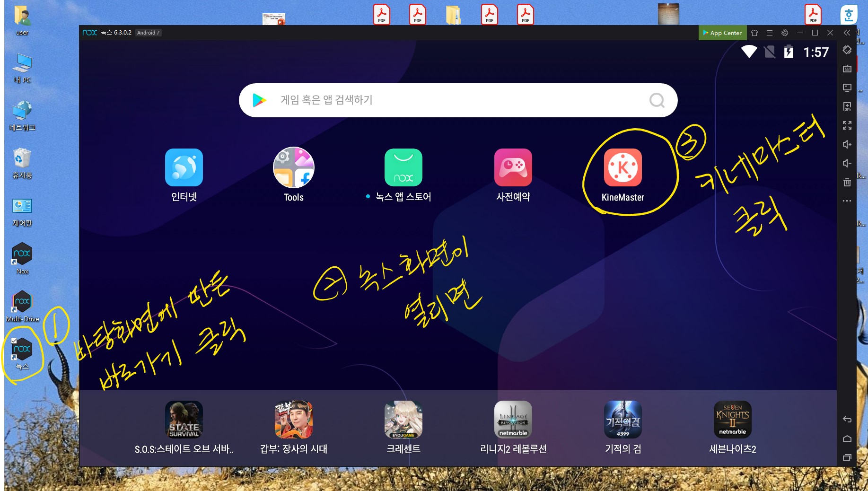Click the 1:57 clock in status bar

pyautogui.click(x=816, y=52)
